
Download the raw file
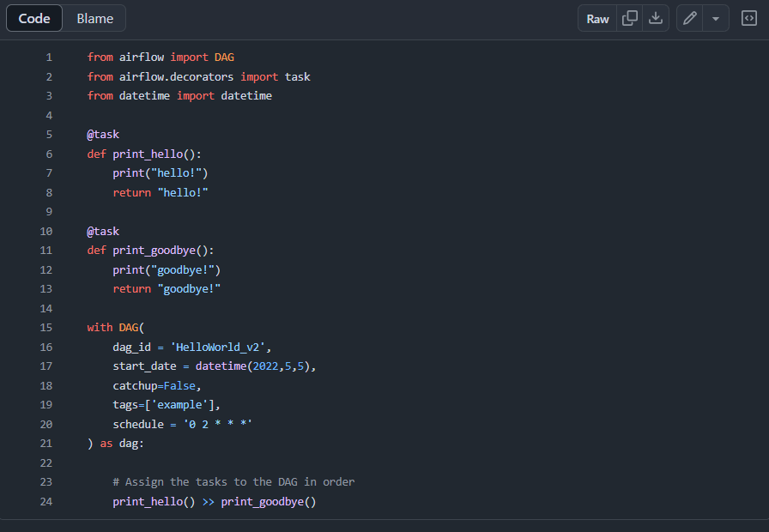coord(656,18)
